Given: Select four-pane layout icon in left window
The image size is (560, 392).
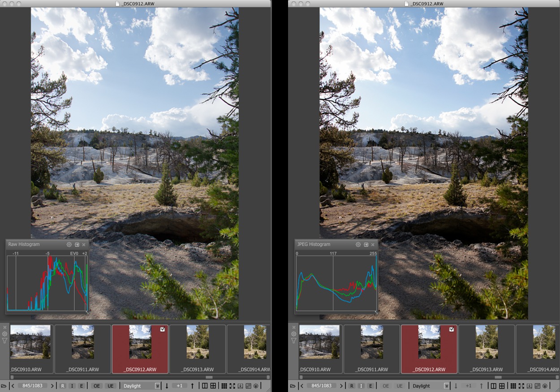Looking at the screenshot, I should pos(213,386).
